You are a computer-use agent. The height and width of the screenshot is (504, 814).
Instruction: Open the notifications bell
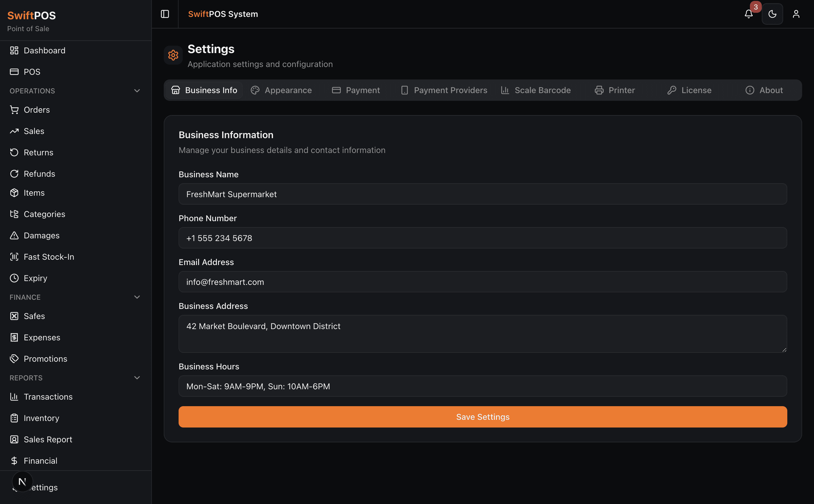tap(748, 14)
